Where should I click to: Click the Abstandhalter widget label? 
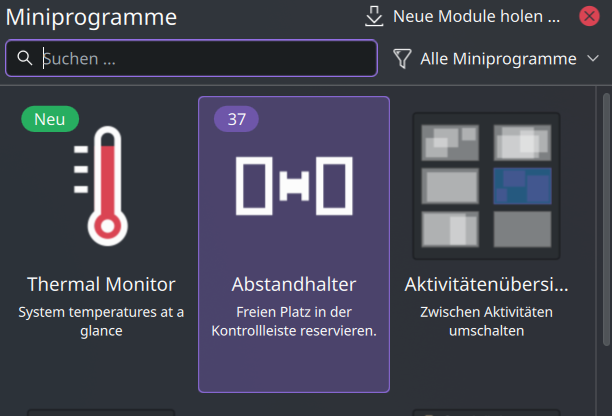tap(294, 284)
